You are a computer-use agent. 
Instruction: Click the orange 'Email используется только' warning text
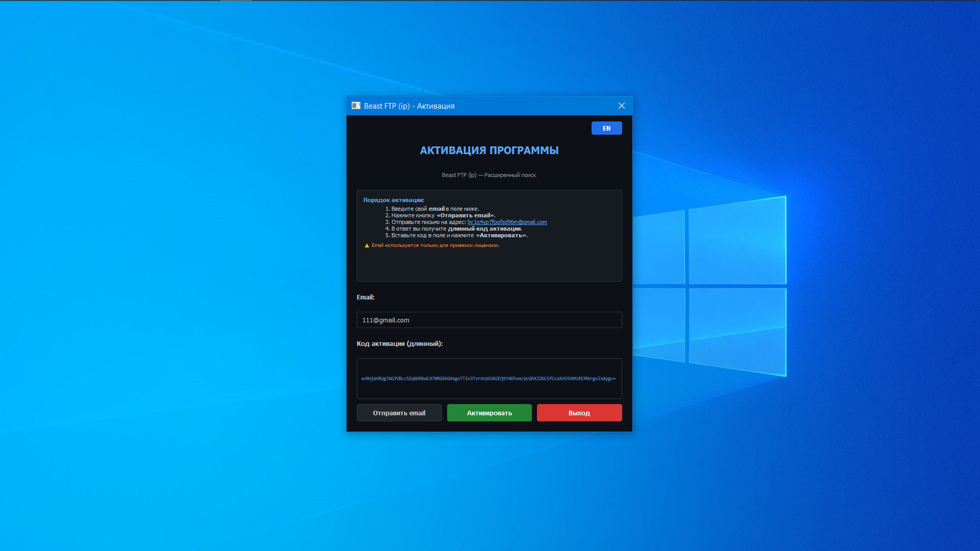point(435,245)
